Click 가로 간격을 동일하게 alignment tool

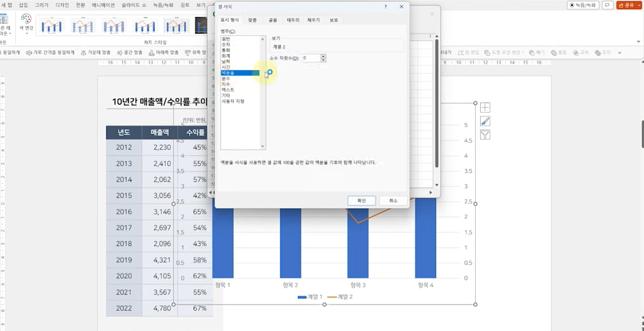coord(50,52)
